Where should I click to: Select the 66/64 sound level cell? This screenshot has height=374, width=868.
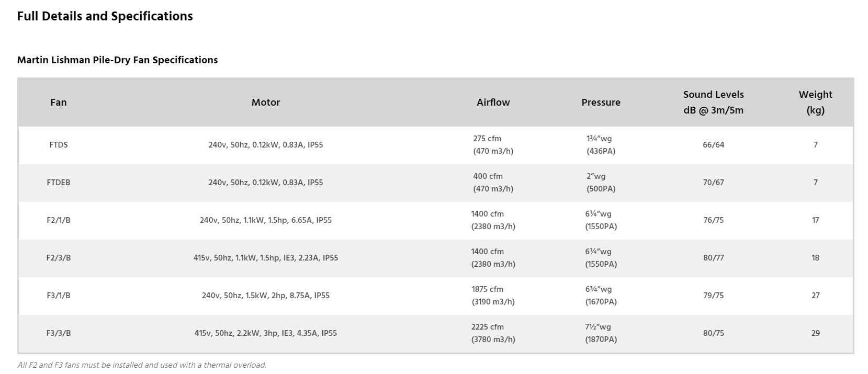[x=713, y=145]
